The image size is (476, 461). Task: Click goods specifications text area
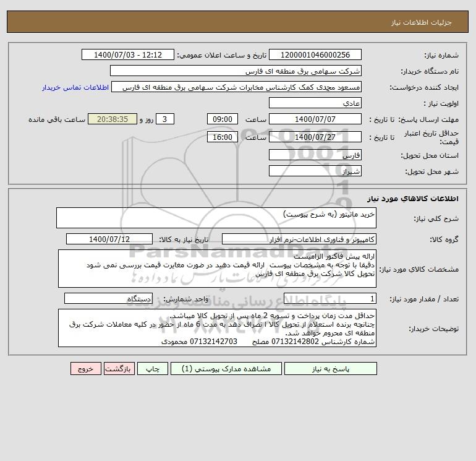click(x=217, y=269)
